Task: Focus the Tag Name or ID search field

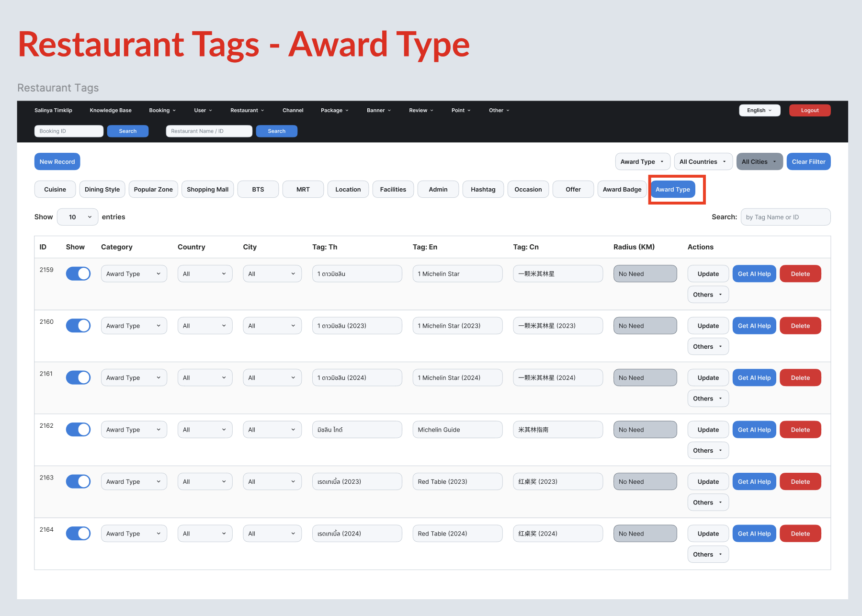Action: click(785, 217)
